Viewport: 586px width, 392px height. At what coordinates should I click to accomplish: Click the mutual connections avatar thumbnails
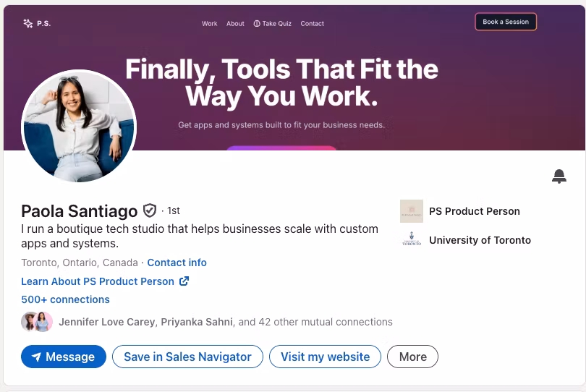click(x=37, y=322)
